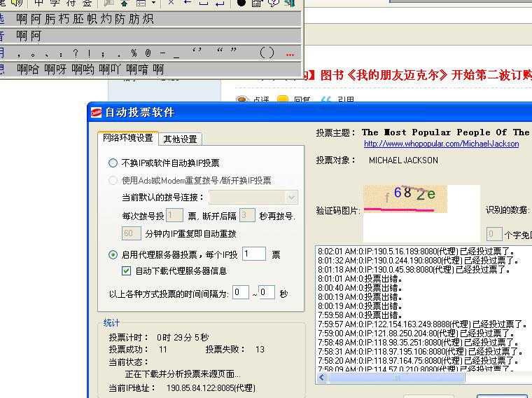
Task: Click the notepad icon in IME toolbar
Action: point(257,3)
